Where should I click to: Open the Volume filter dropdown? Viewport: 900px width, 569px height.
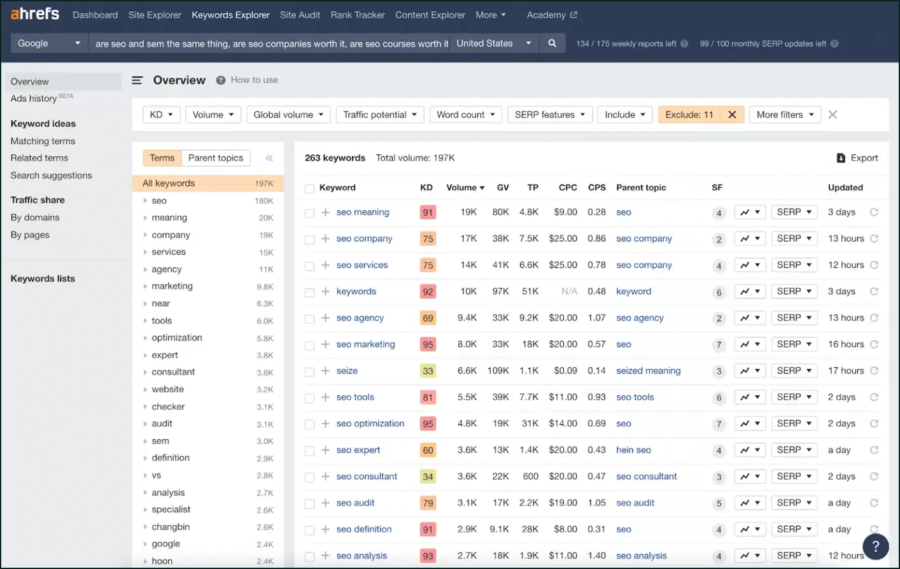click(213, 115)
